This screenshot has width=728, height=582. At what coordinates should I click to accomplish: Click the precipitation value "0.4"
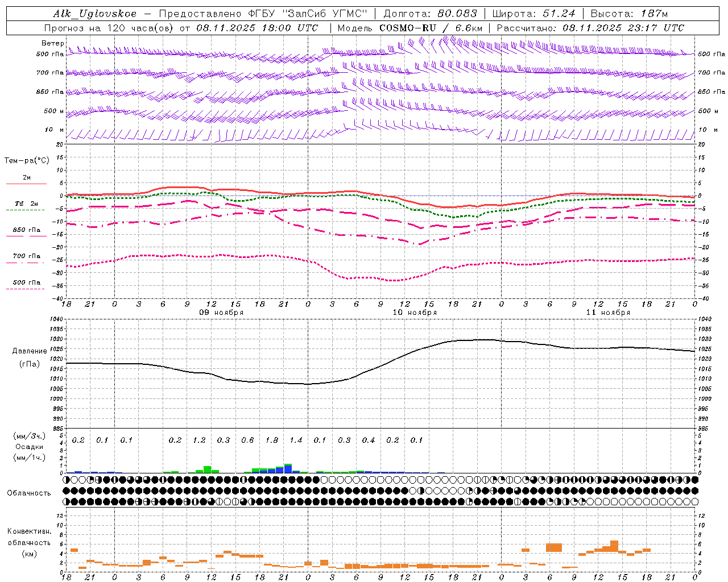coord(369,440)
